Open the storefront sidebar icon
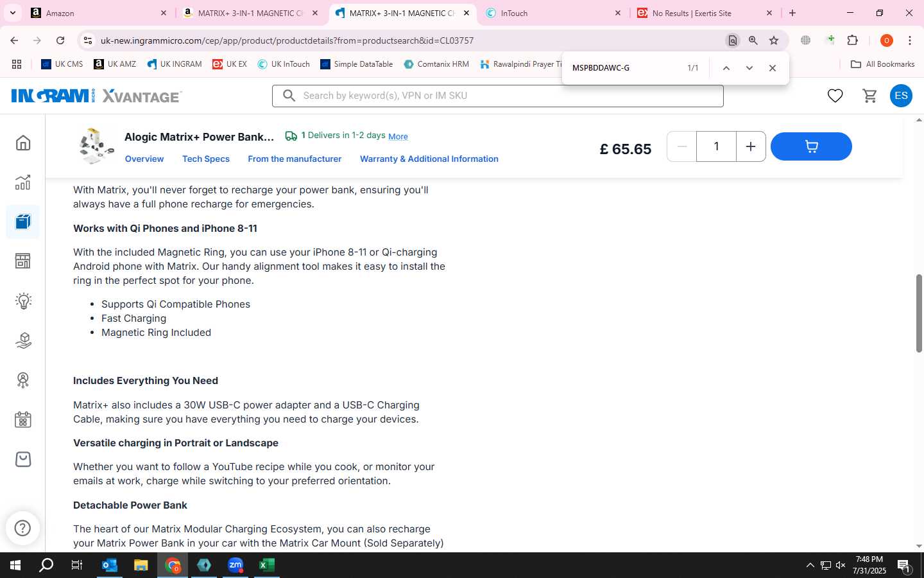Image resolution: width=924 pixels, height=578 pixels. click(23, 261)
